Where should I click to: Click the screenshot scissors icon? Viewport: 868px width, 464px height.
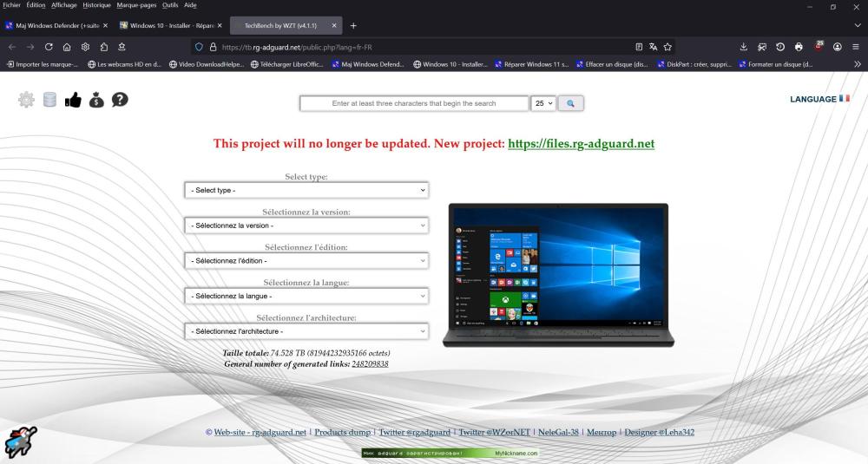(762, 47)
